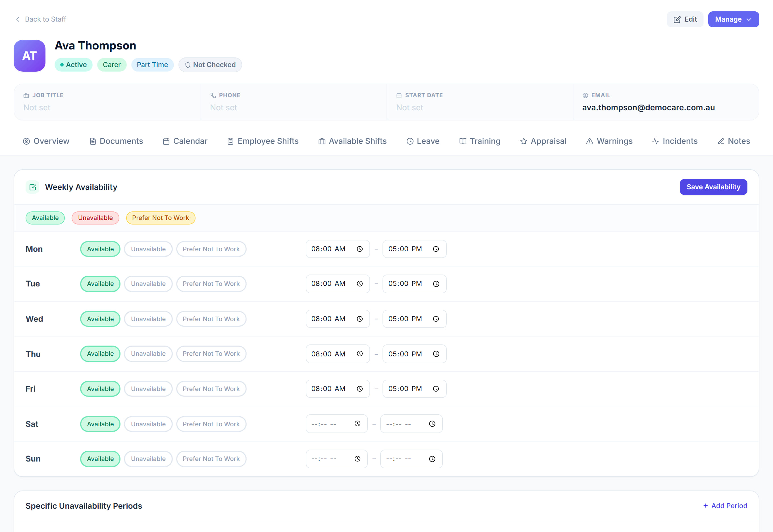Click the email ava.thompson@democare.com.au
The image size is (773, 532).
tap(648, 108)
